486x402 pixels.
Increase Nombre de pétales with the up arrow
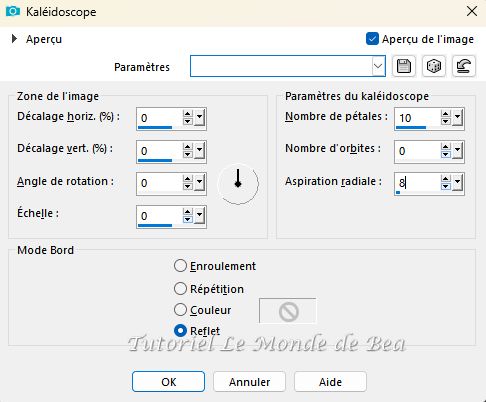[445, 114]
